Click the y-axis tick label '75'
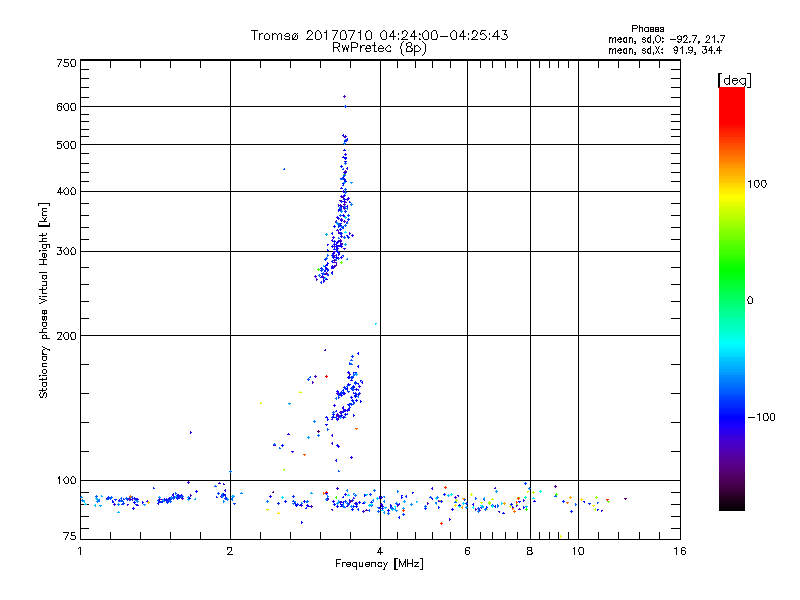The height and width of the screenshot is (600, 800). click(x=70, y=536)
